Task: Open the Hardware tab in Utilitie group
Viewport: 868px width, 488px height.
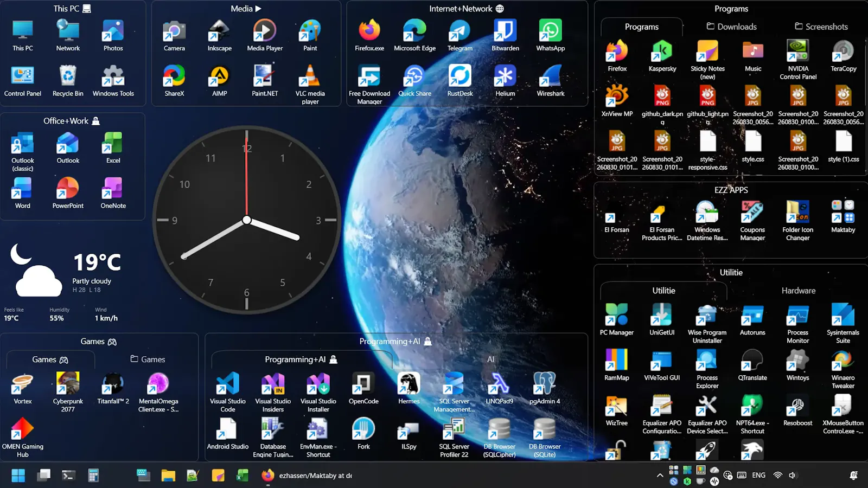Action: (798, 291)
